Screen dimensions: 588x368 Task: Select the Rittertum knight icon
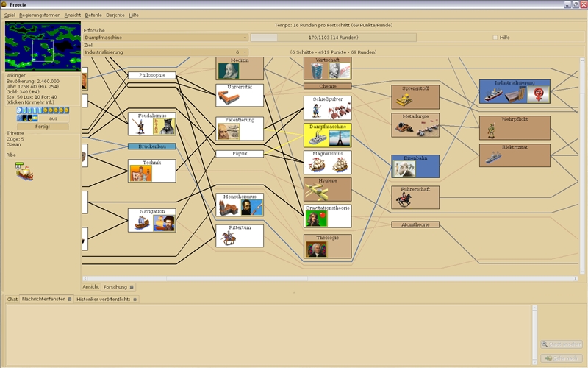coord(229,238)
